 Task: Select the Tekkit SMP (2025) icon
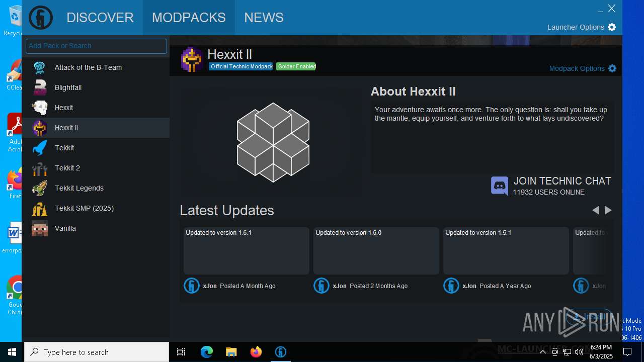click(40, 208)
